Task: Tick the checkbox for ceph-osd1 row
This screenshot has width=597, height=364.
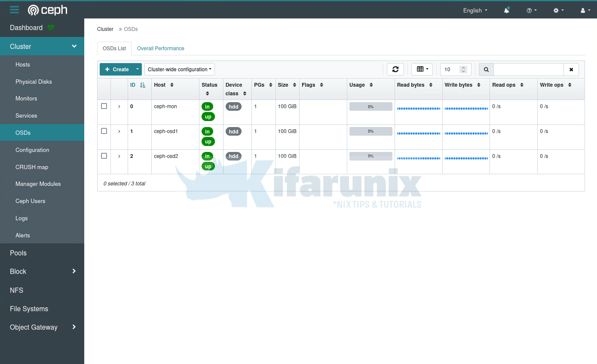Action: pyautogui.click(x=104, y=131)
